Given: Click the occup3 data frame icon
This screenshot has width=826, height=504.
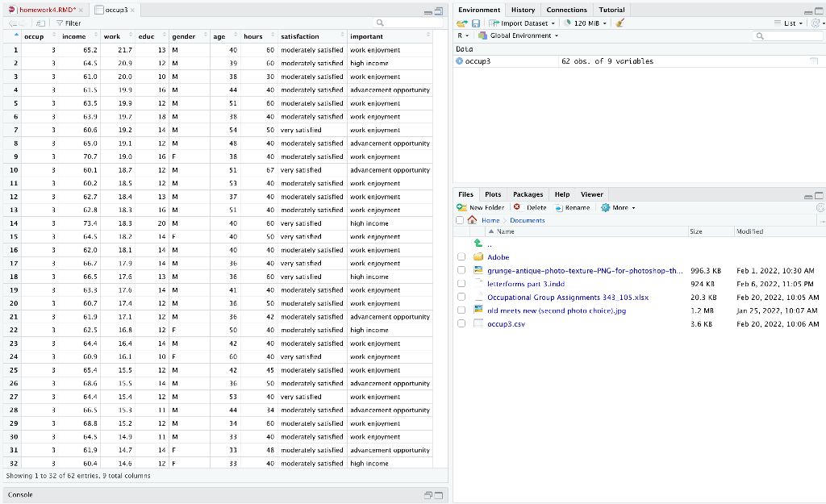Looking at the screenshot, I should point(461,60).
